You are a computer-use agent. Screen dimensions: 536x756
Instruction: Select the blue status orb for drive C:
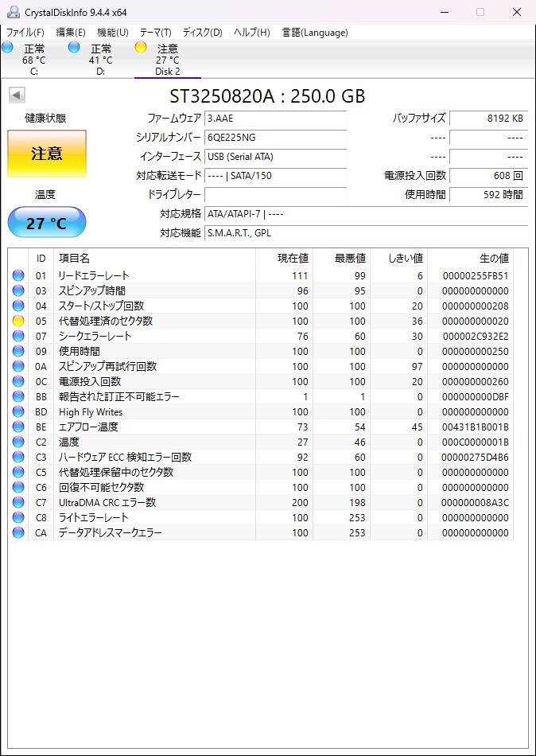6,47
